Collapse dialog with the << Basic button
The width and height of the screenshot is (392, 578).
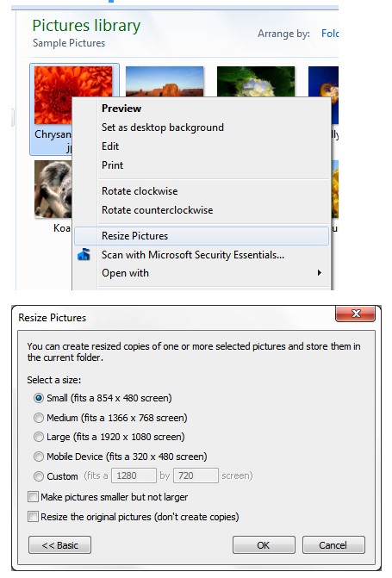[x=59, y=544]
